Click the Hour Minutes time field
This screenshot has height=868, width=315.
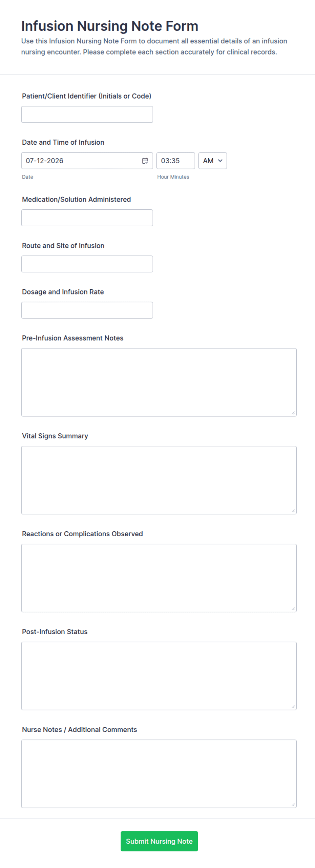tap(175, 161)
